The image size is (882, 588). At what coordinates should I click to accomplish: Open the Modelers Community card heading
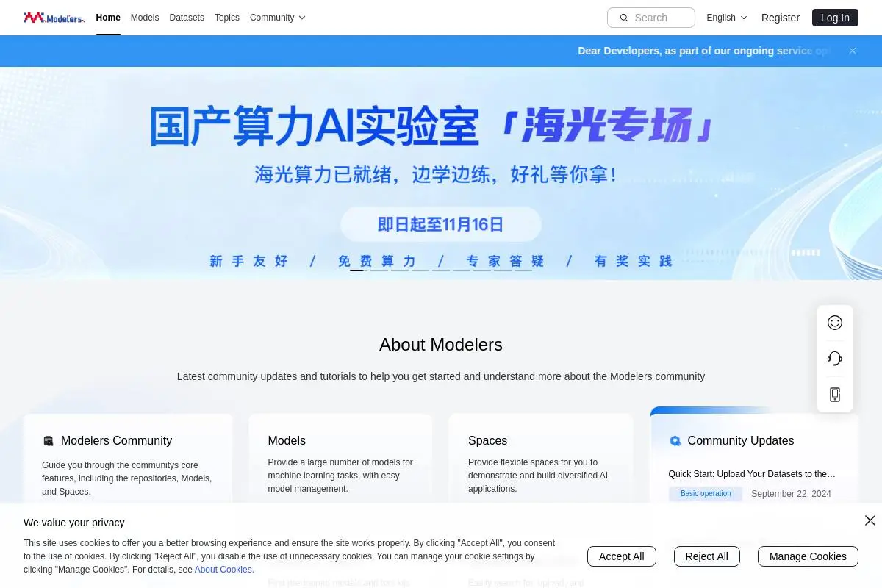pyautogui.click(x=116, y=441)
